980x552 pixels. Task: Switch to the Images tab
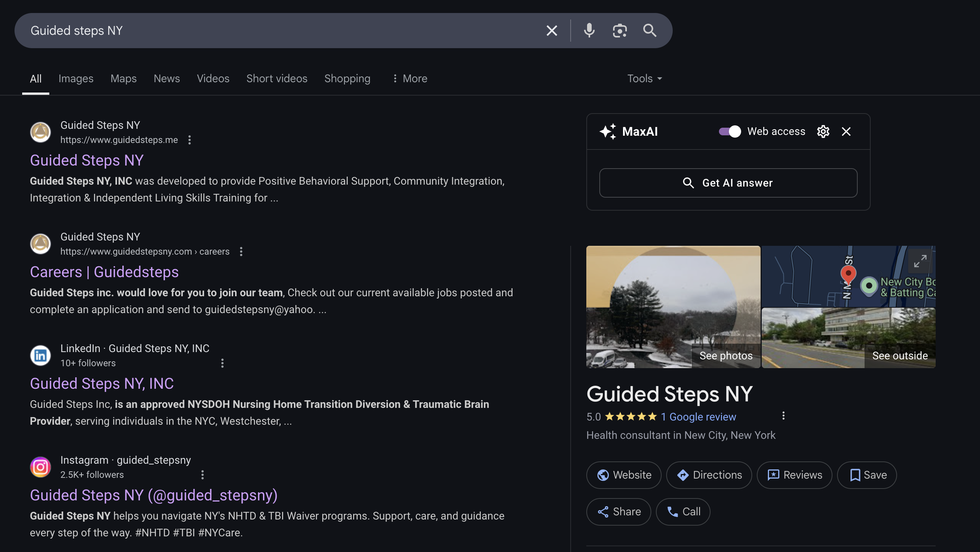(76, 78)
